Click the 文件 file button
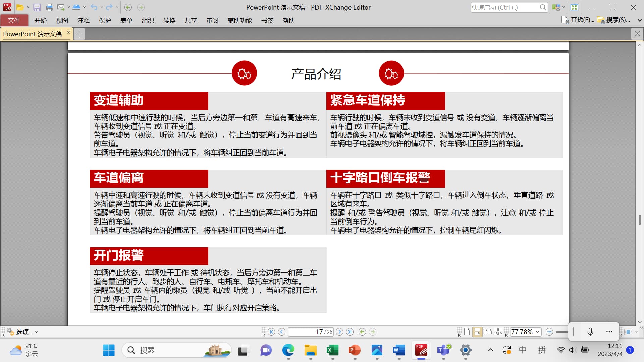Screen dimensions: 644x362 click(14, 21)
